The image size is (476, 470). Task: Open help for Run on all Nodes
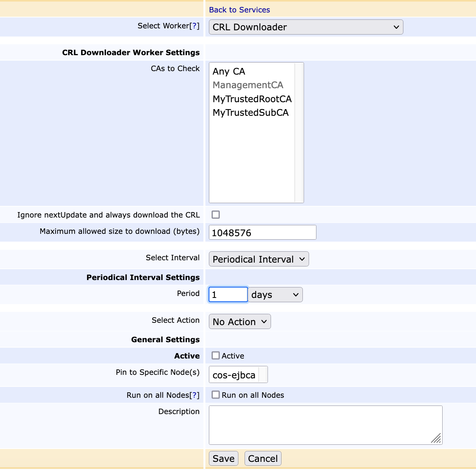(195, 395)
